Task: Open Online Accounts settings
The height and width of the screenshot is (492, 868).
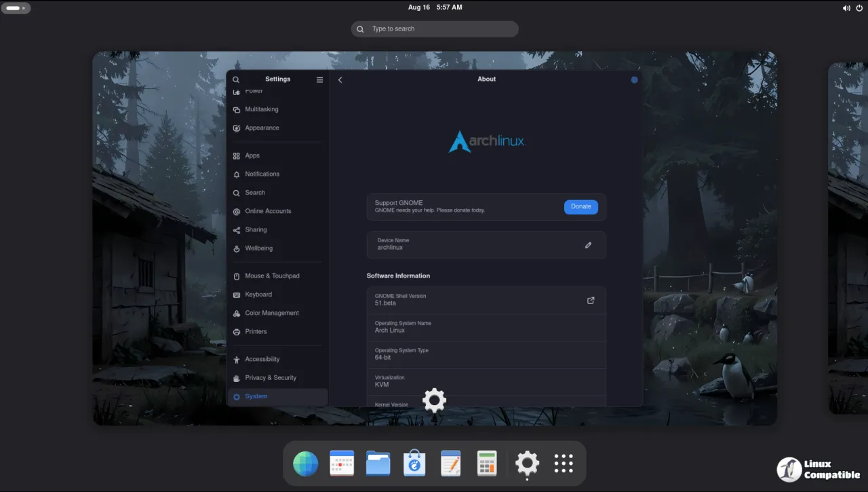Action: point(277,211)
